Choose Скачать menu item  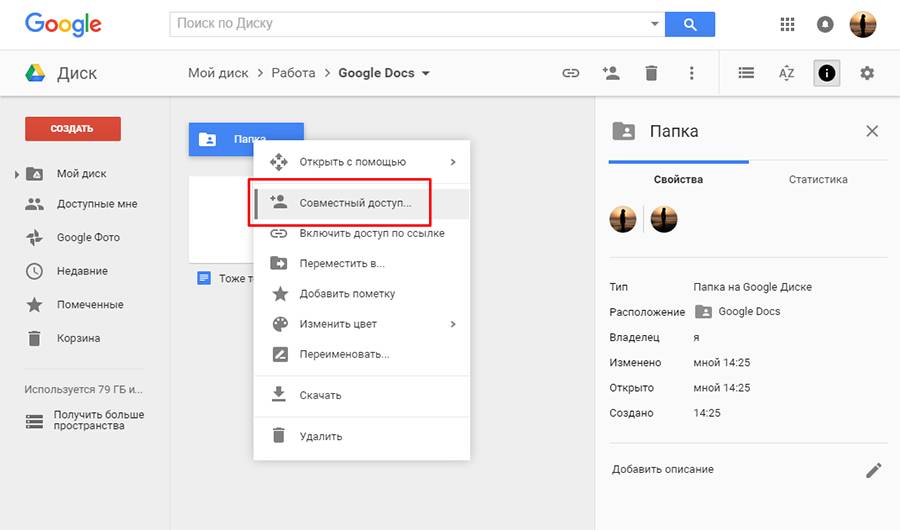click(x=362, y=395)
